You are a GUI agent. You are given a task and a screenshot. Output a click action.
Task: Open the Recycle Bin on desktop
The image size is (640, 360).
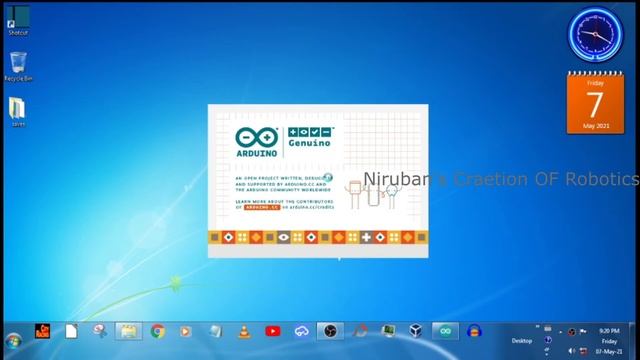coord(18,67)
